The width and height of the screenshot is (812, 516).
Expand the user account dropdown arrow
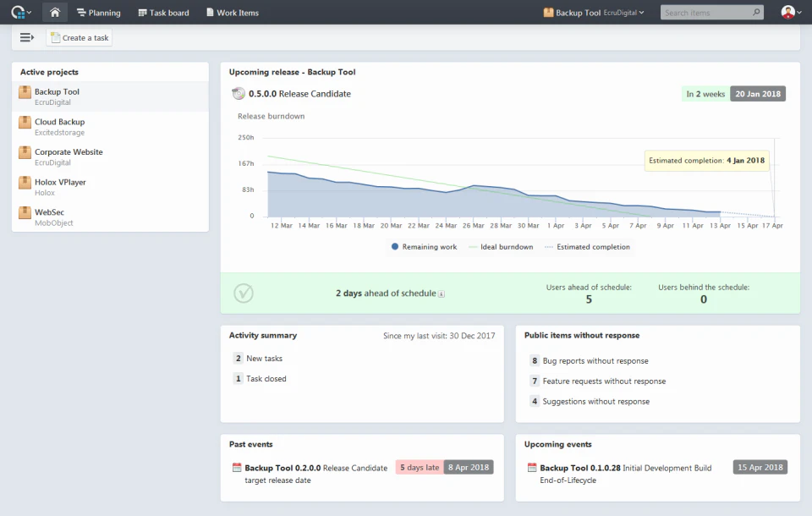pyautogui.click(x=799, y=13)
